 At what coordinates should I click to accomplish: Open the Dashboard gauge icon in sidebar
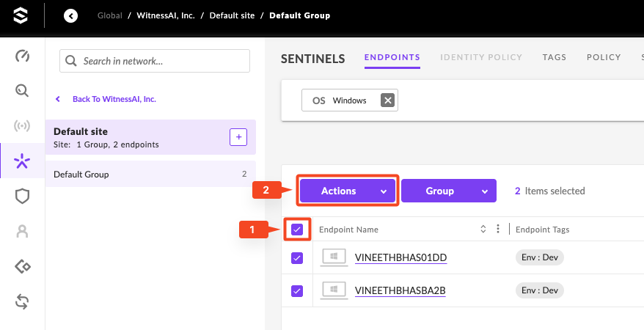click(22, 56)
